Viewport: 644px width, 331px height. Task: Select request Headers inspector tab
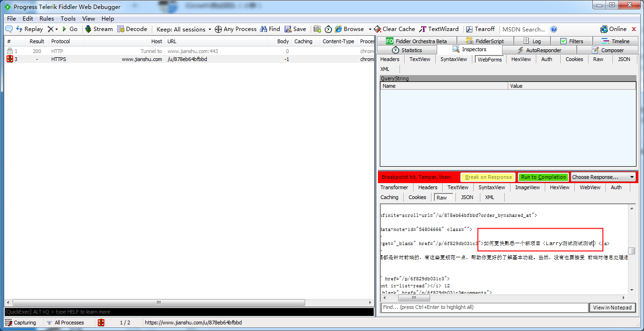coord(390,59)
